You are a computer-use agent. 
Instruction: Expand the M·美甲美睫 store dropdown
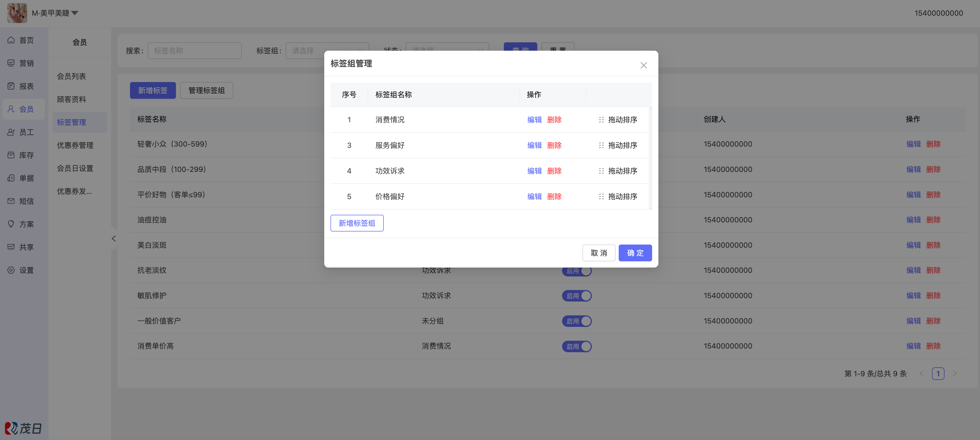pyautogui.click(x=75, y=13)
